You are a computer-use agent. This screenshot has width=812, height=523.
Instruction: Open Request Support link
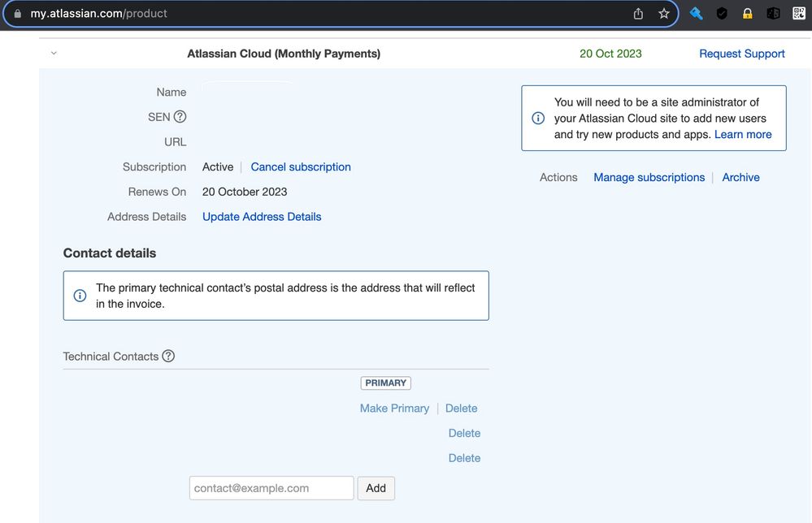741,54
